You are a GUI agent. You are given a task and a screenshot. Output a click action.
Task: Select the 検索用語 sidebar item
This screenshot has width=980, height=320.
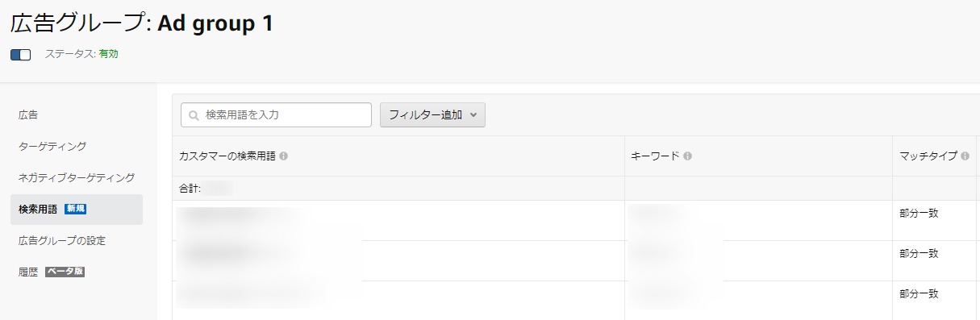tap(77, 209)
